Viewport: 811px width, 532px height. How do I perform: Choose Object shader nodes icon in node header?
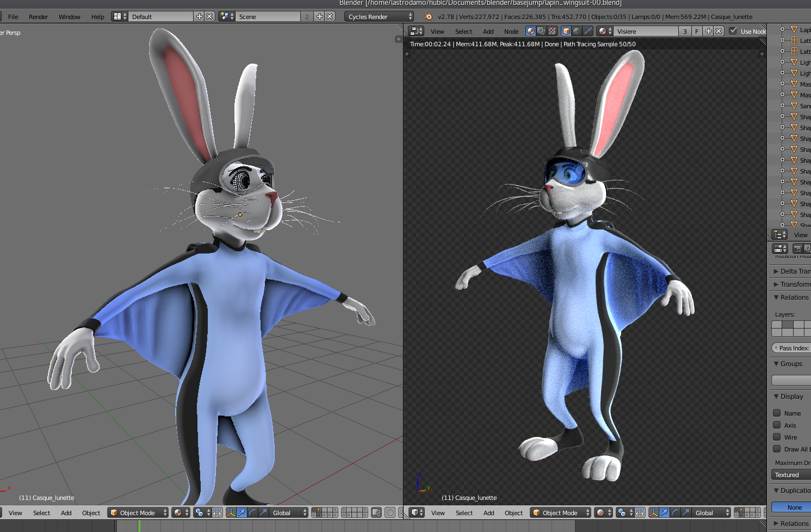point(566,31)
